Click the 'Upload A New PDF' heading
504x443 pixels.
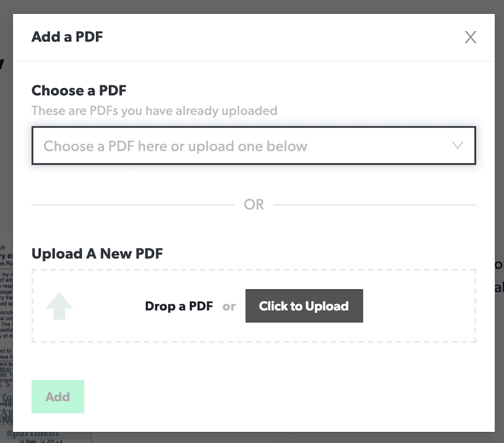click(97, 254)
